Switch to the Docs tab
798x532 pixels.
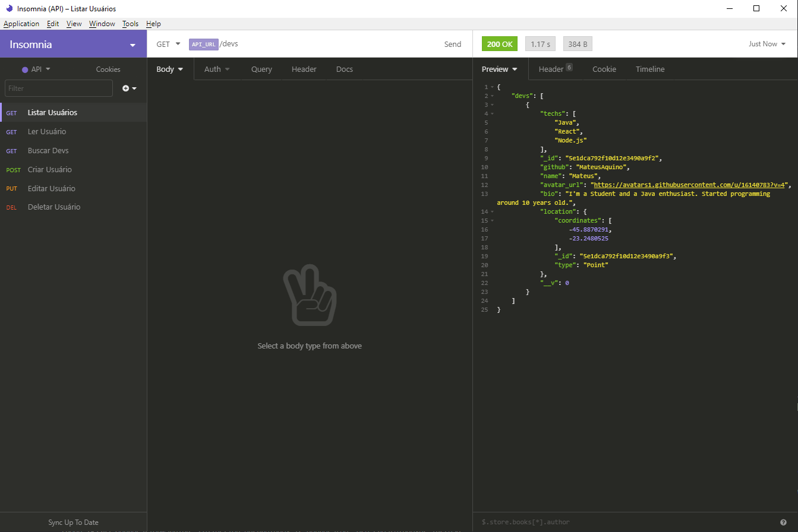click(x=345, y=69)
